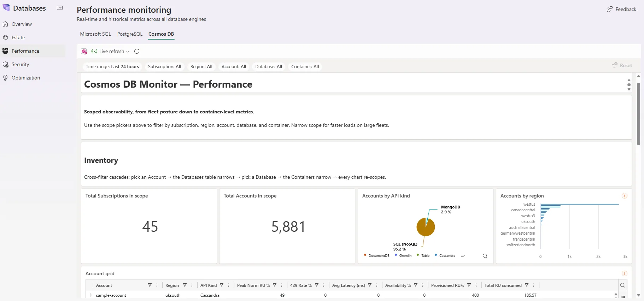Open the Container: All filter

click(305, 66)
